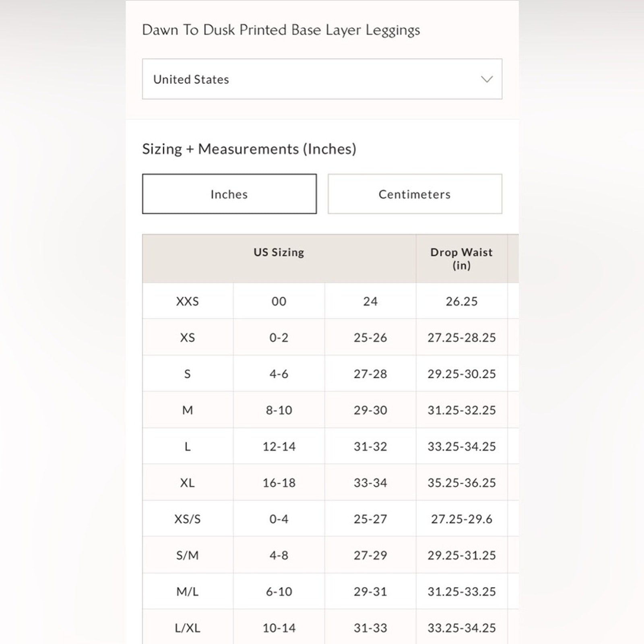The width and height of the screenshot is (644, 644).
Task: Click the 26.25 drop waist cell
Action: [x=461, y=301]
